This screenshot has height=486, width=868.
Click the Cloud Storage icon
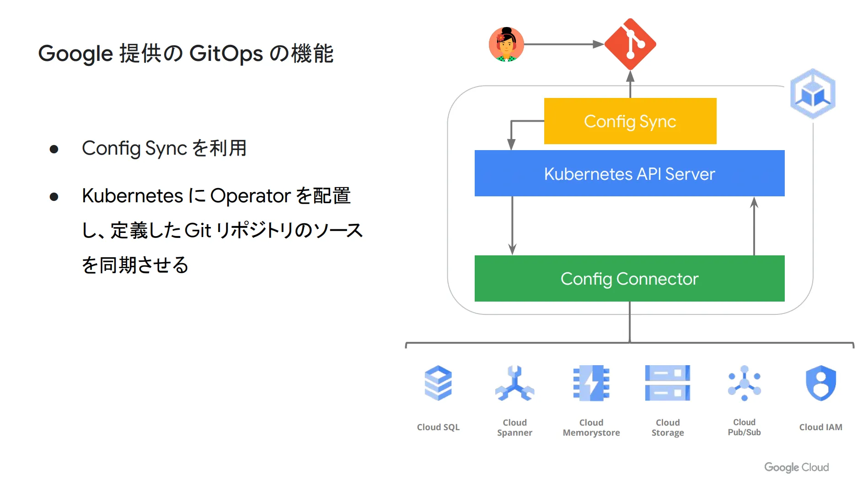click(668, 383)
